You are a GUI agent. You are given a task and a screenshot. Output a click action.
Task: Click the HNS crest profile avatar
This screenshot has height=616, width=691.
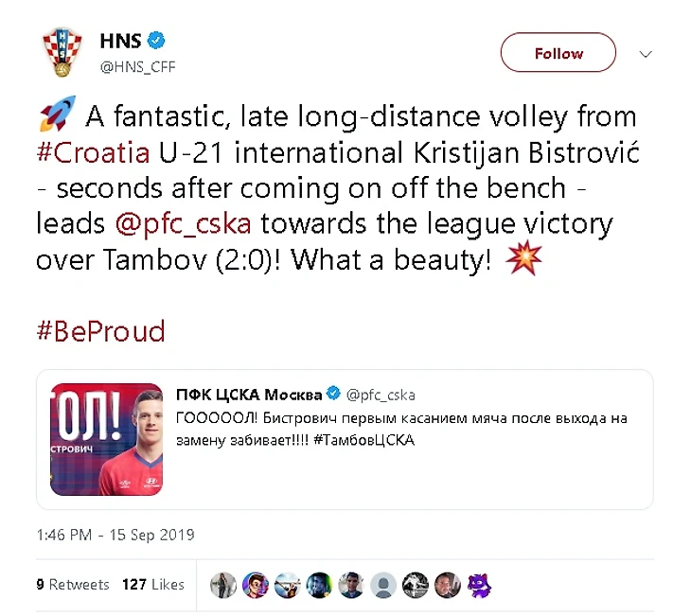tap(62, 52)
